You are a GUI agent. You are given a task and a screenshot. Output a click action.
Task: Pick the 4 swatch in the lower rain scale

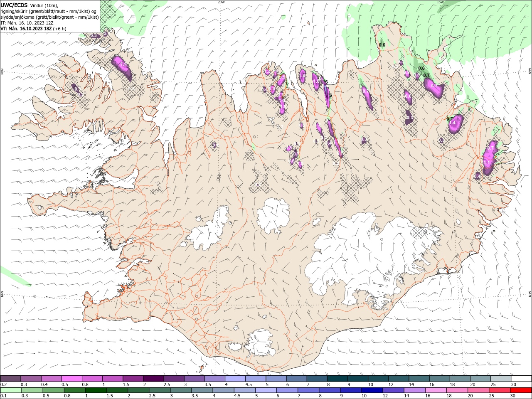(x=223, y=390)
